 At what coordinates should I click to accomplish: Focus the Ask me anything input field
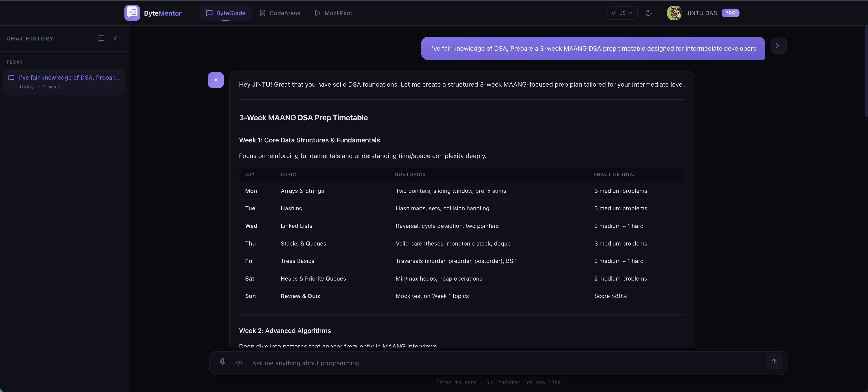click(506, 363)
